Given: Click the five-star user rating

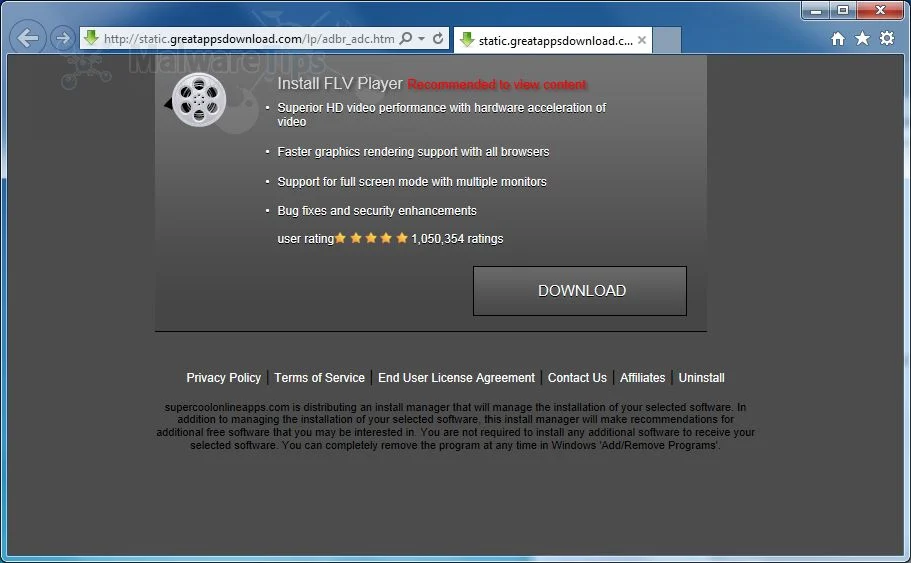Looking at the screenshot, I should tap(371, 238).
